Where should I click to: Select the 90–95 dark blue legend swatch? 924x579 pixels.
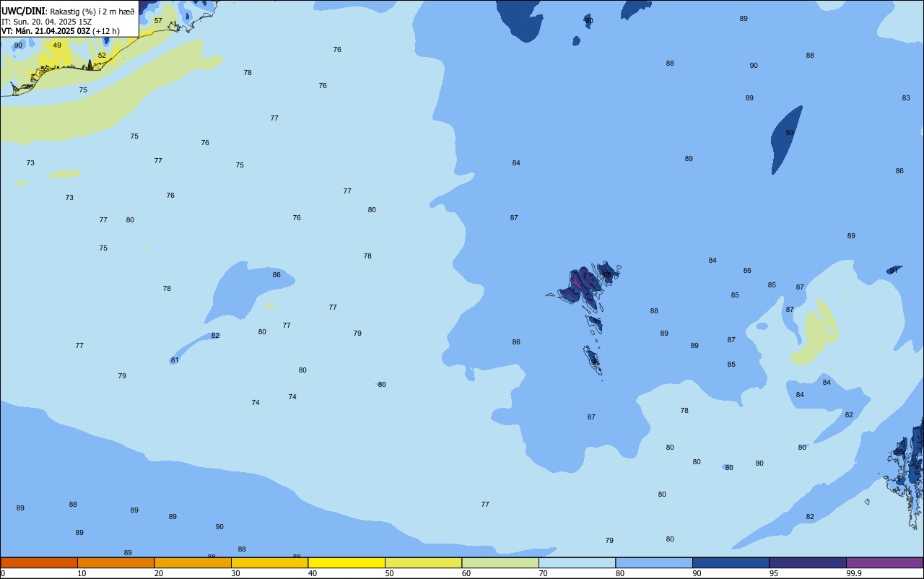coord(731,562)
